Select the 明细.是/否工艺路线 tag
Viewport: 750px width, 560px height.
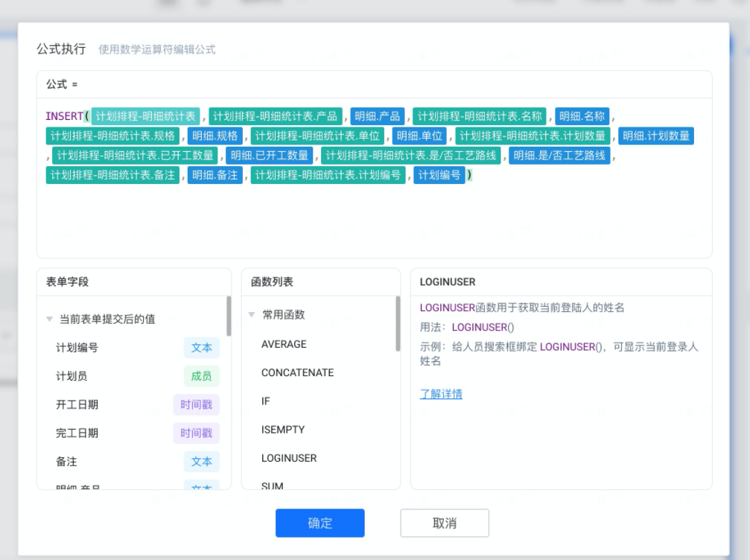pyautogui.click(x=559, y=156)
